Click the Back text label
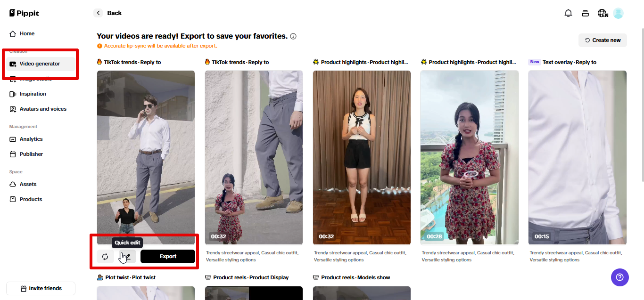 (x=115, y=13)
